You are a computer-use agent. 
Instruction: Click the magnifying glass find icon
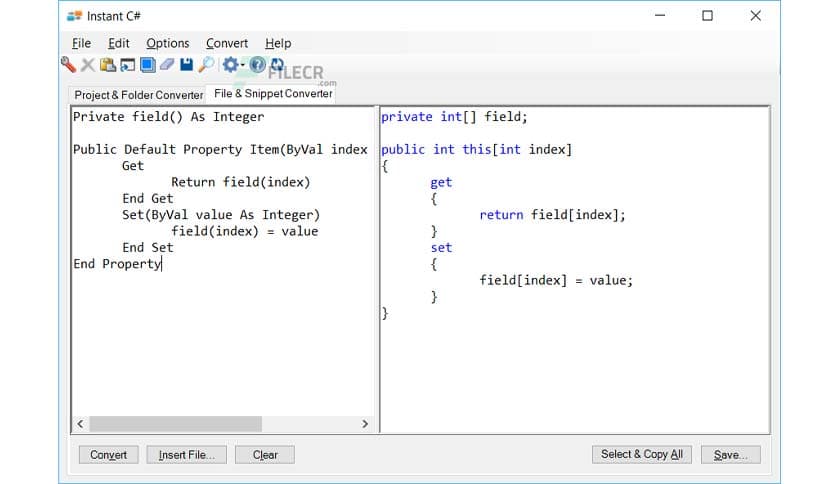206,65
